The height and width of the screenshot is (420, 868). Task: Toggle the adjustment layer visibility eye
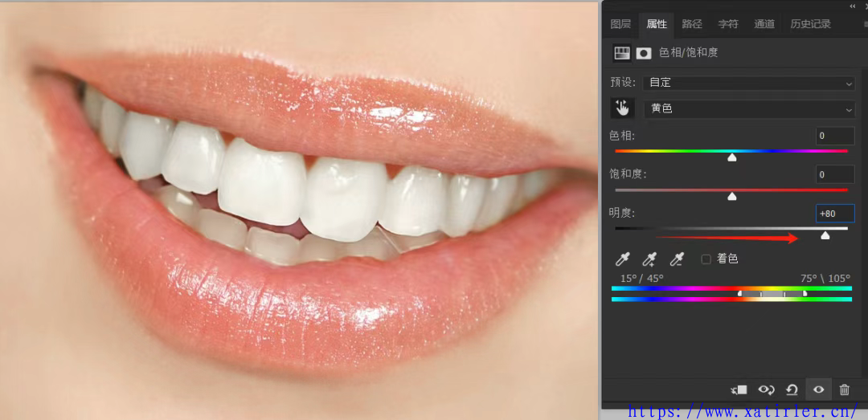point(818,389)
